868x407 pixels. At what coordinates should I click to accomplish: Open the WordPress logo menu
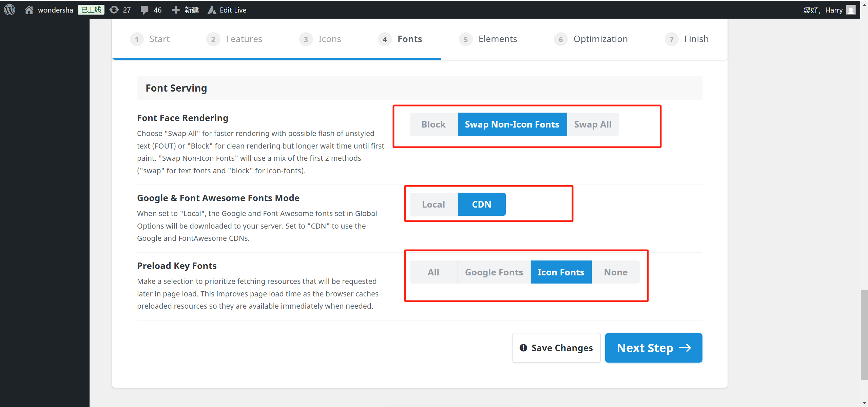pos(9,9)
